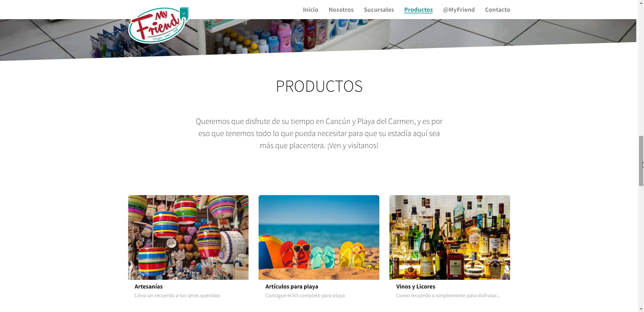This screenshot has height=312, width=644.
Task: Click the vertical scrollbar thumb
Action: pyautogui.click(x=641, y=161)
